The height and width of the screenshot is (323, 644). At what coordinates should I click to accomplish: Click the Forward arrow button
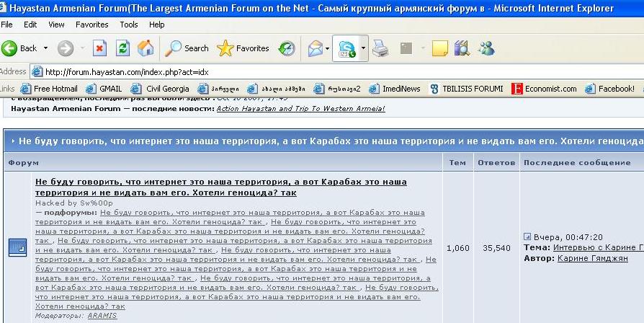66,48
